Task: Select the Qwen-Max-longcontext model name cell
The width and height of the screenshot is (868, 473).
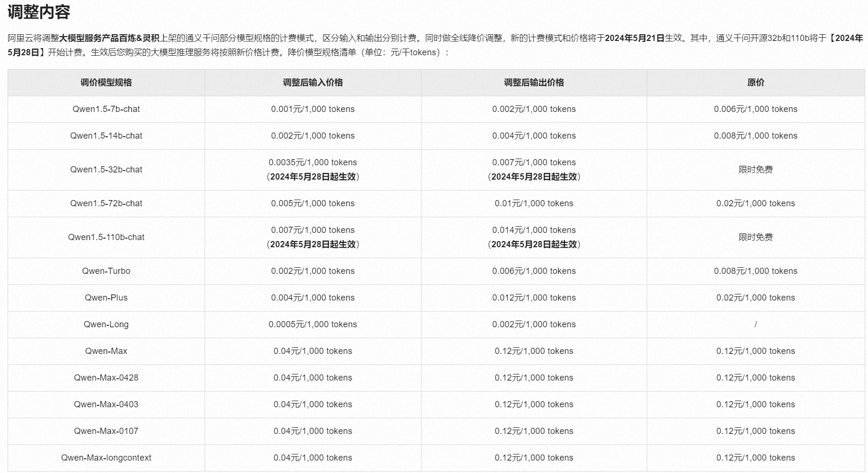Action: (106, 458)
